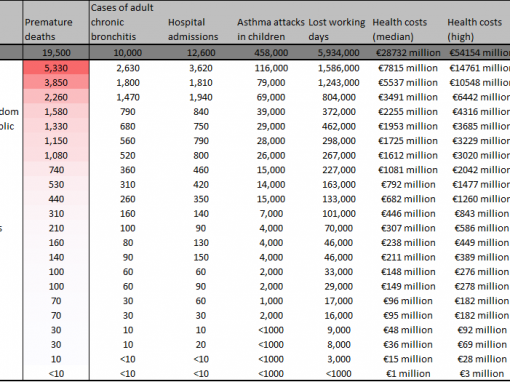This screenshot has height=382, width=510.
Task: Click the lost working days cell 1,586,000
Action: [339, 68]
